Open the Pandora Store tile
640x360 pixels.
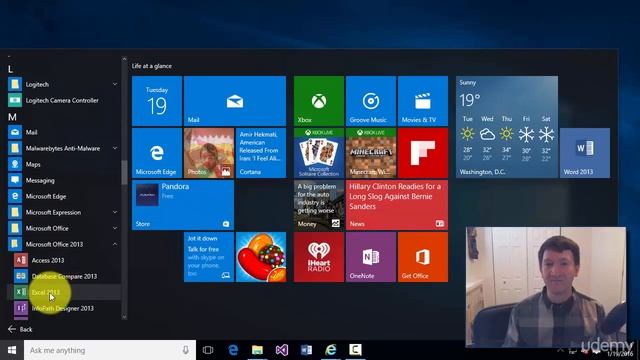click(x=183, y=205)
